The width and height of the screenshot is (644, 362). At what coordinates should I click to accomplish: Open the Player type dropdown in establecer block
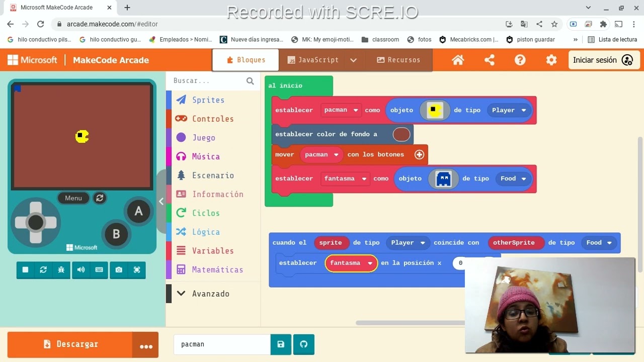509,110
